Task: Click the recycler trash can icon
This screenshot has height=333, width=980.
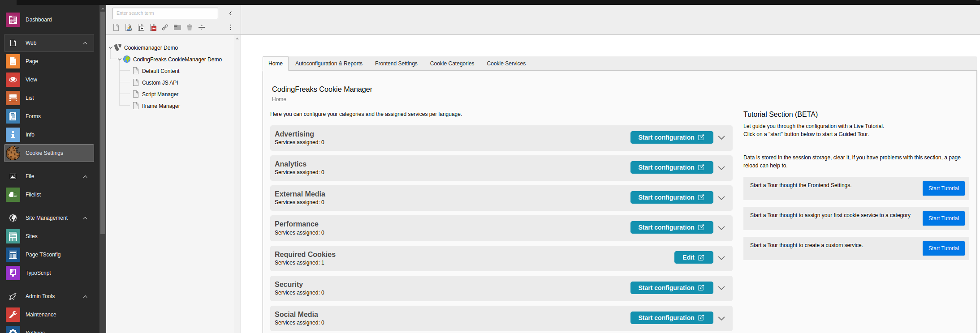Action: coord(190,28)
